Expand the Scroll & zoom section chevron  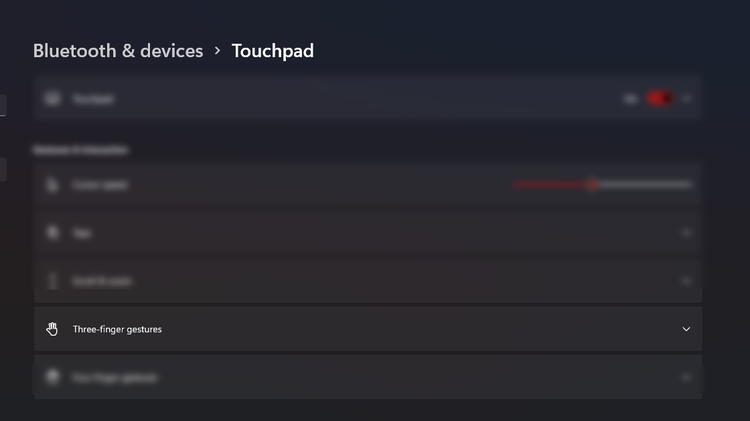point(686,281)
